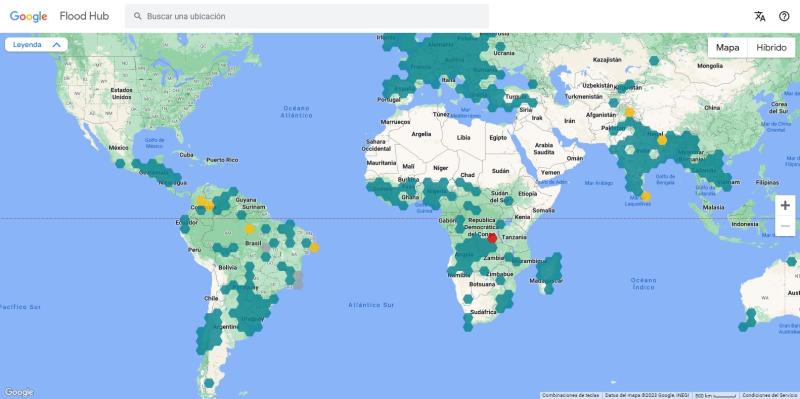Click the Filipinas country label
The image size is (800, 399).
click(x=767, y=182)
